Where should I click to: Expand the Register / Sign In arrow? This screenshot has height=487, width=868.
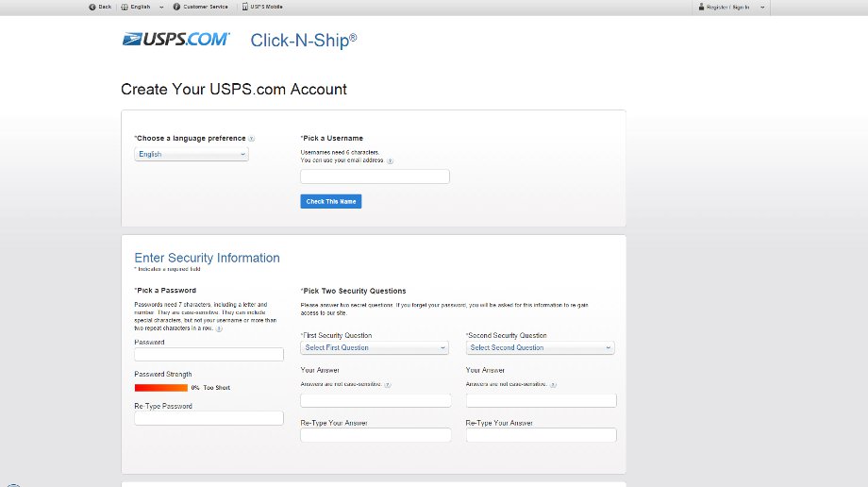(762, 8)
